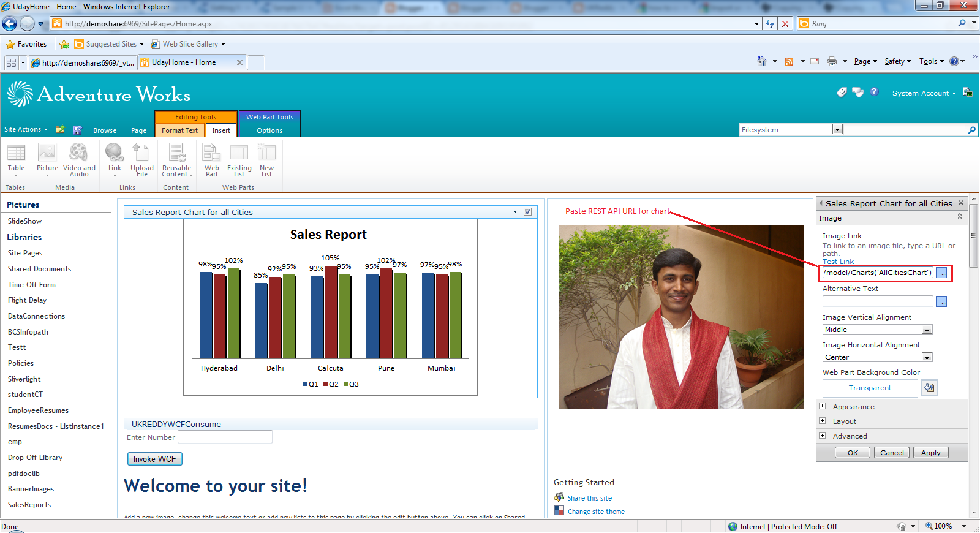Open the Share this site link
Viewport: 980px width, 533px height.
click(589, 498)
